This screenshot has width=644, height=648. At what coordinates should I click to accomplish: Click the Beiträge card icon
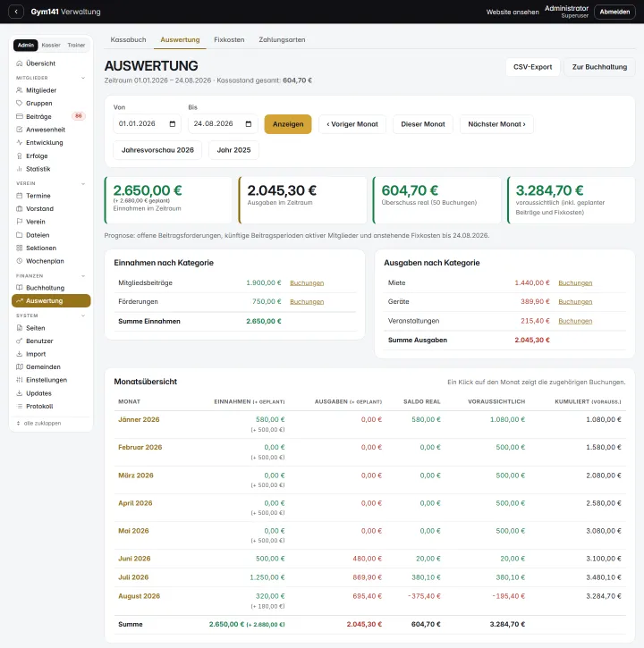(19, 116)
